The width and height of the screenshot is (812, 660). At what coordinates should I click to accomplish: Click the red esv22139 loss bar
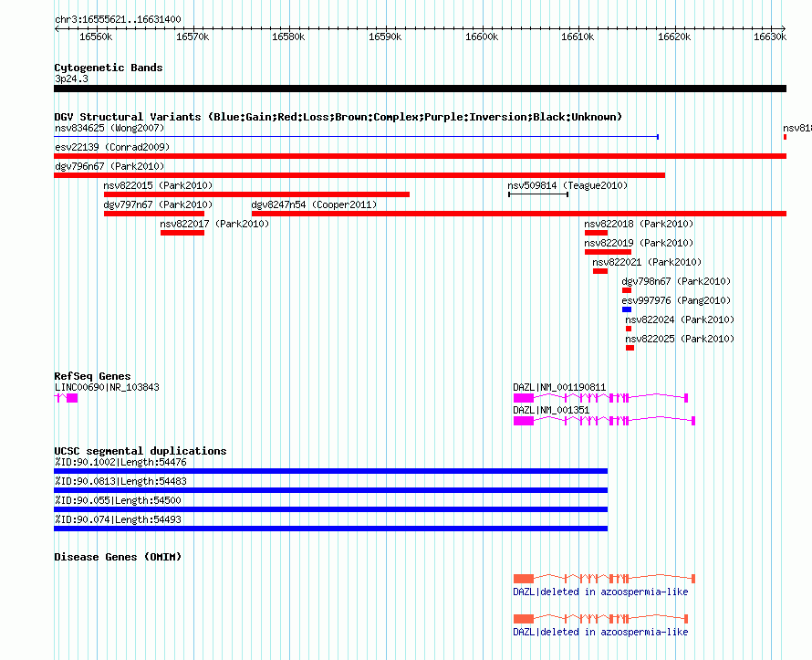coord(420,156)
